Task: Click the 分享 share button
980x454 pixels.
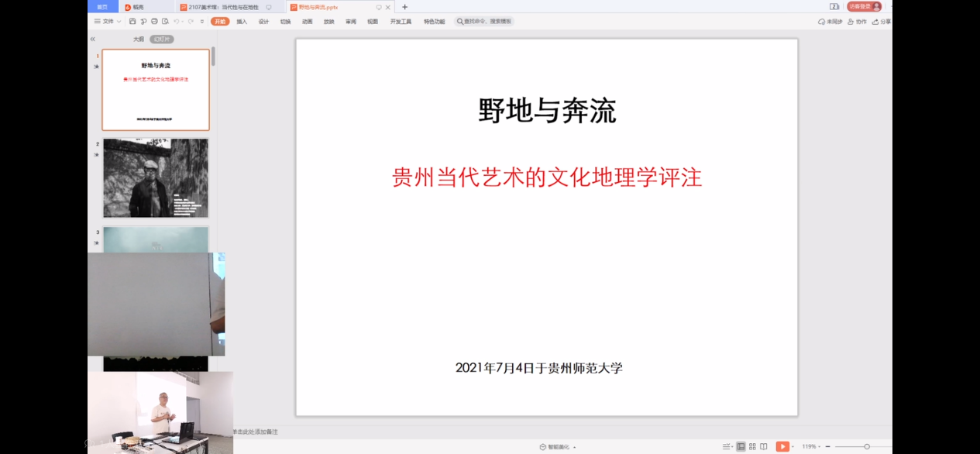Action: click(882, 22)
